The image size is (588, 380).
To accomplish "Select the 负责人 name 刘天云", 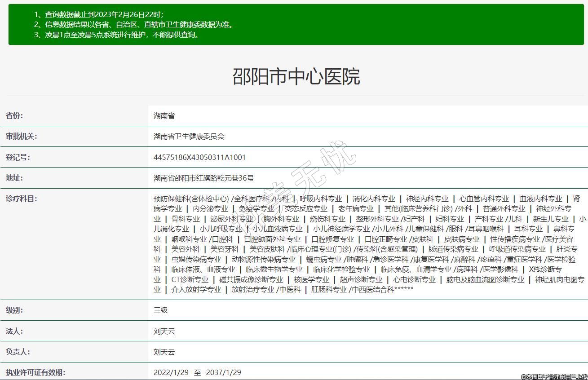I will 164,352.
